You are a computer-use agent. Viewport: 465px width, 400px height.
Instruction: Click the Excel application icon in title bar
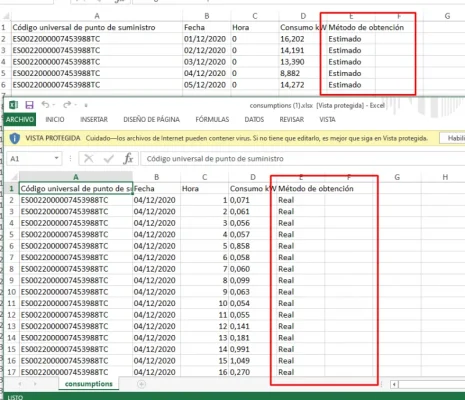[13, 105]
